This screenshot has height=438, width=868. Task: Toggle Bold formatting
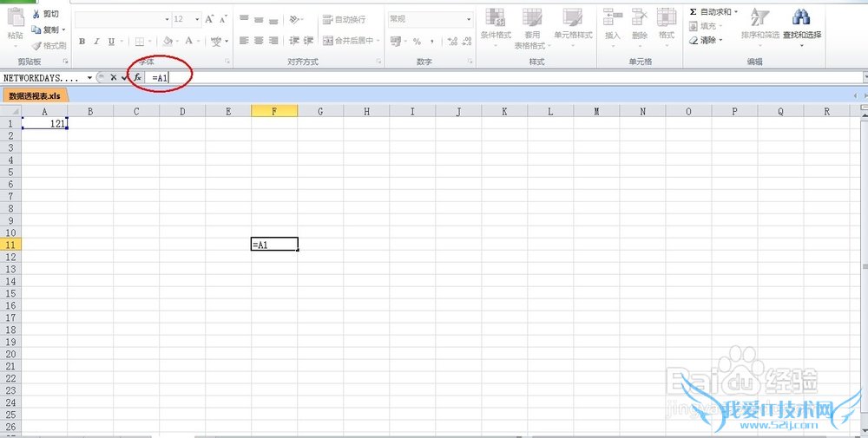click(x=82, y=42)
